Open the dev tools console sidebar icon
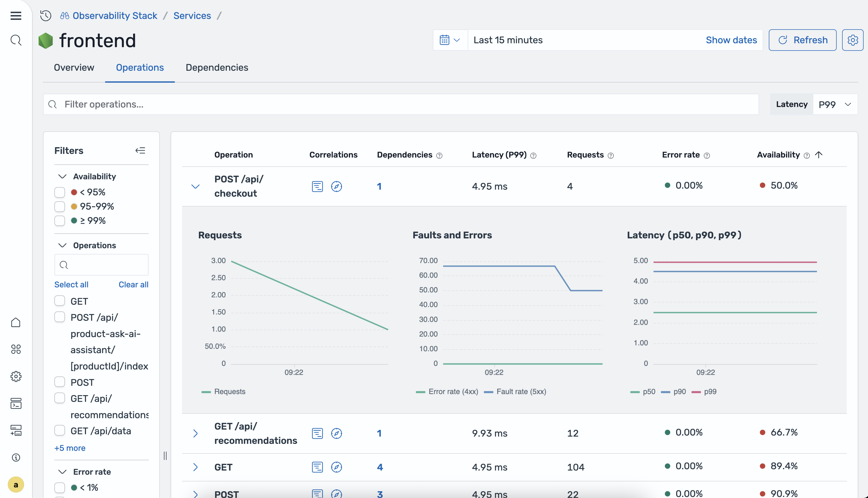Screen dimensions: 868x498 pos(16,403)
